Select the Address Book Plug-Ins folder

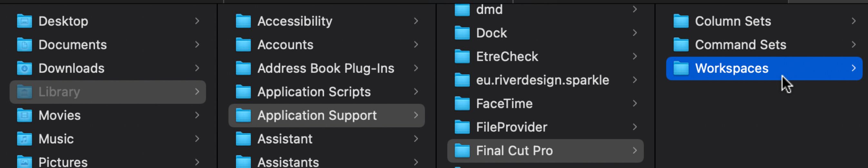[326, 68]
